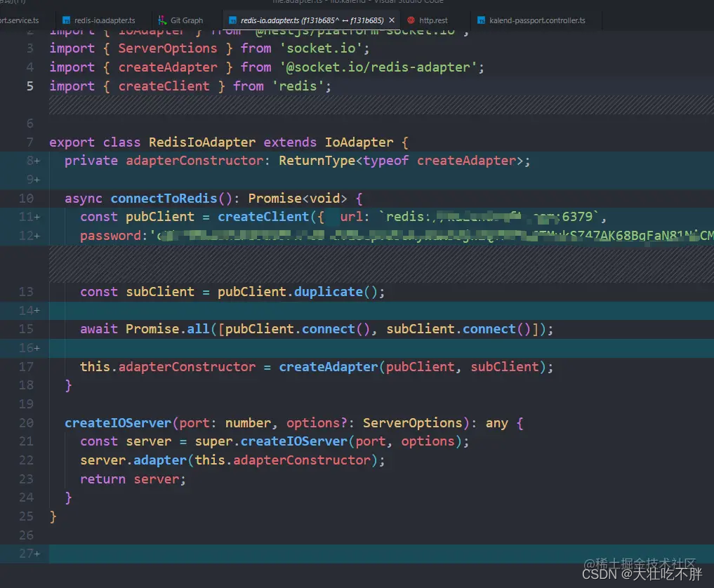The width and height of the screenshot is (714, 588).
Task: Click 'ReturnType' on line 8
Action: pos(317,161)
